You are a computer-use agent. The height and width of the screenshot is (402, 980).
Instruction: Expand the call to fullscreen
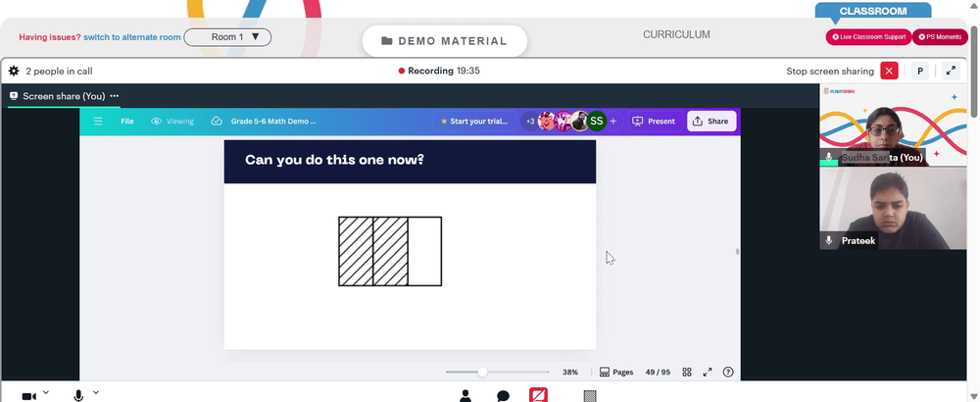coord(951,71)
